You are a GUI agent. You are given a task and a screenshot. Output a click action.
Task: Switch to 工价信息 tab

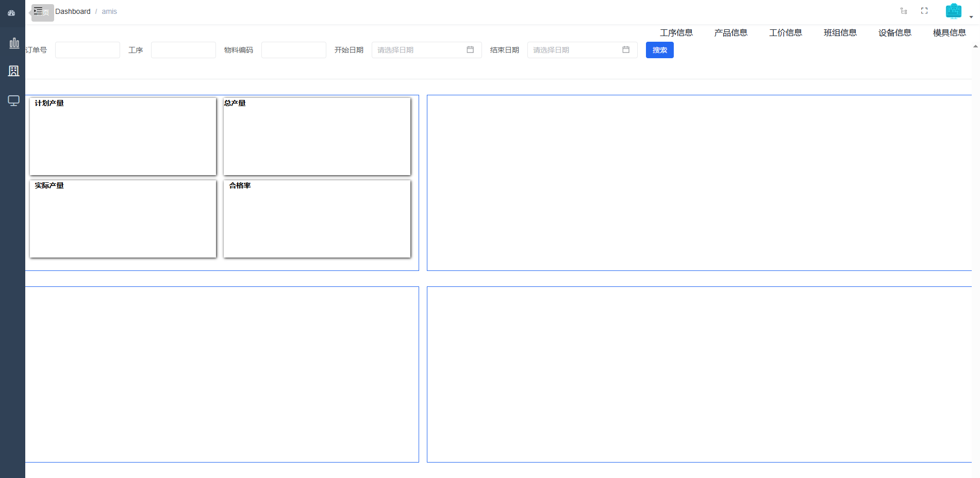pos(786,32)
